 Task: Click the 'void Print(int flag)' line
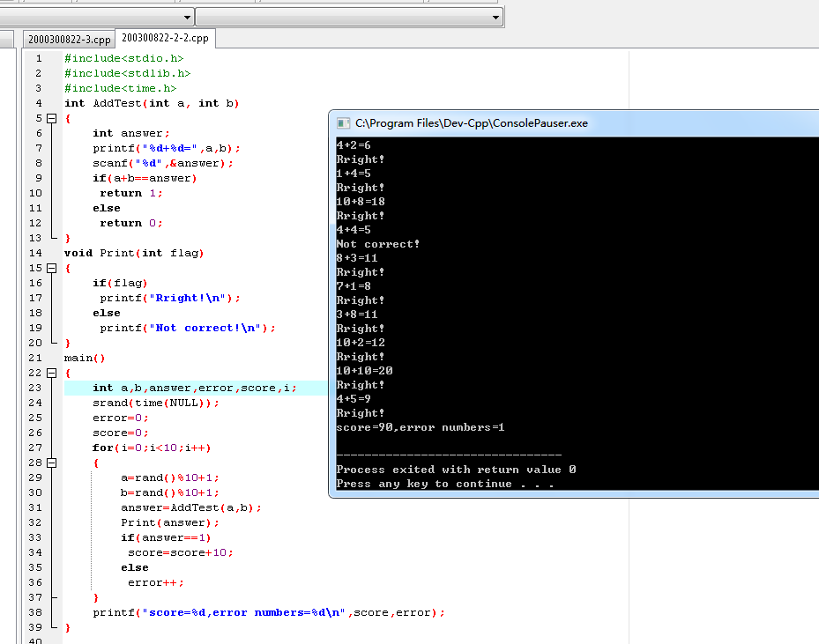click(x=134, y=253)
